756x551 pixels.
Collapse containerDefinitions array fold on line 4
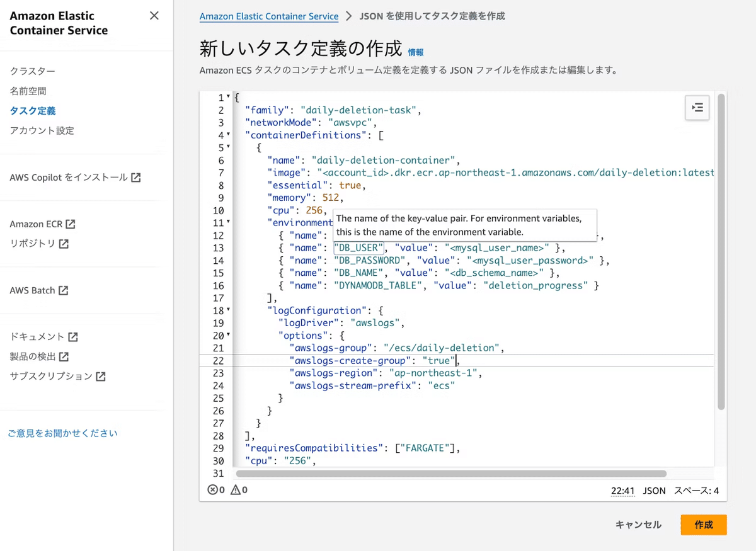tap(229, 135)
